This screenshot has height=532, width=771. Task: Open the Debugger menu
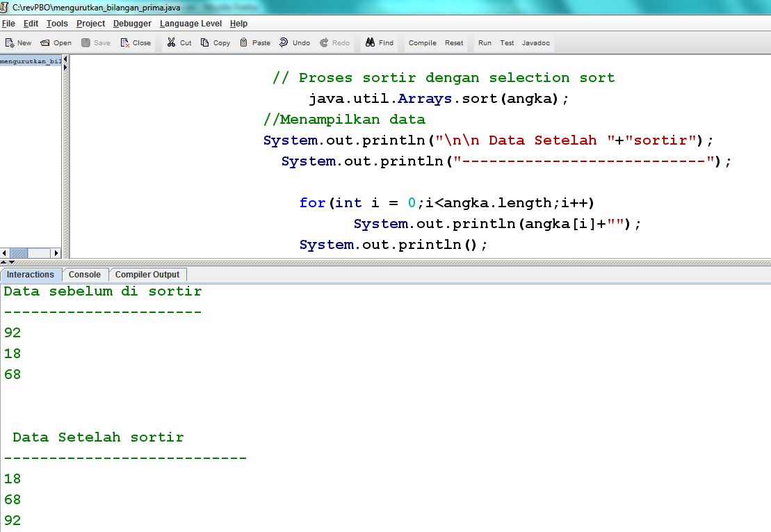point(132,24)
